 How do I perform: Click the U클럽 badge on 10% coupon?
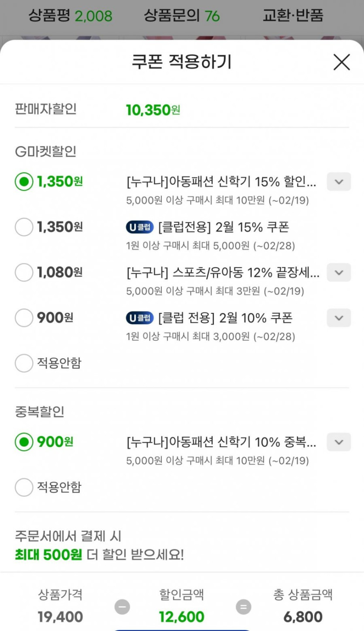tap(140, 318)
